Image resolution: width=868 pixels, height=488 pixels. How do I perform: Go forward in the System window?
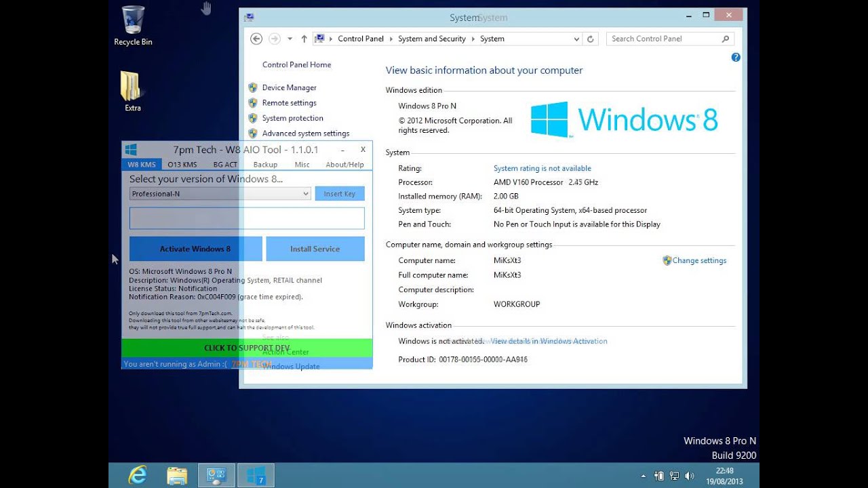click(x=275, y=39)
